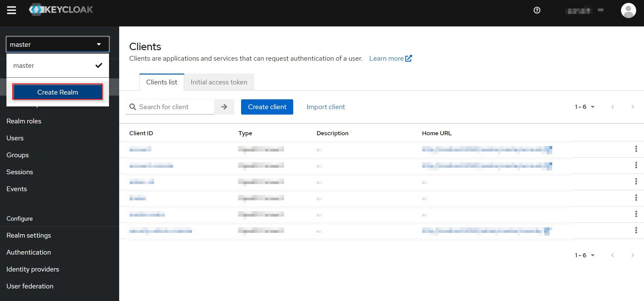
Task: Click the magnifier icon in search field
Action: [x=133, y=107]
